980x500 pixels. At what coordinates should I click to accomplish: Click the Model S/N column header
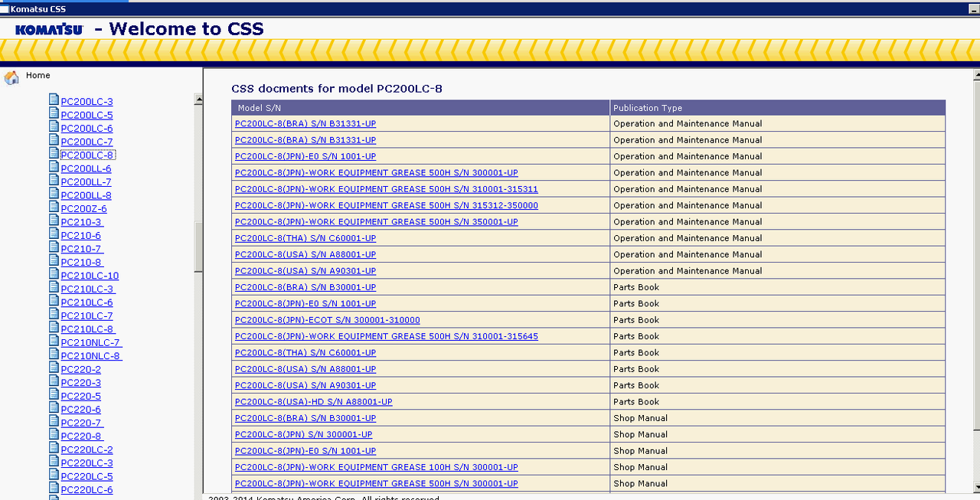[x=420, y=108]
